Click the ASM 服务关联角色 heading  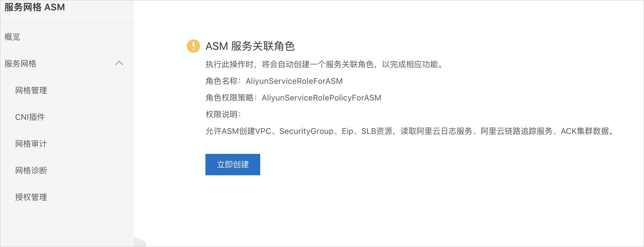(250, 46)
